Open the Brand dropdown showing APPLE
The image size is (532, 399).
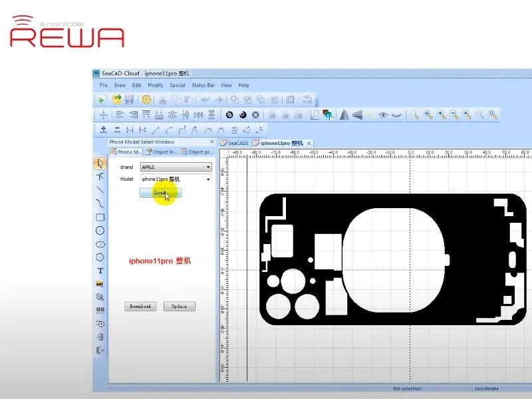pos(176,167)
